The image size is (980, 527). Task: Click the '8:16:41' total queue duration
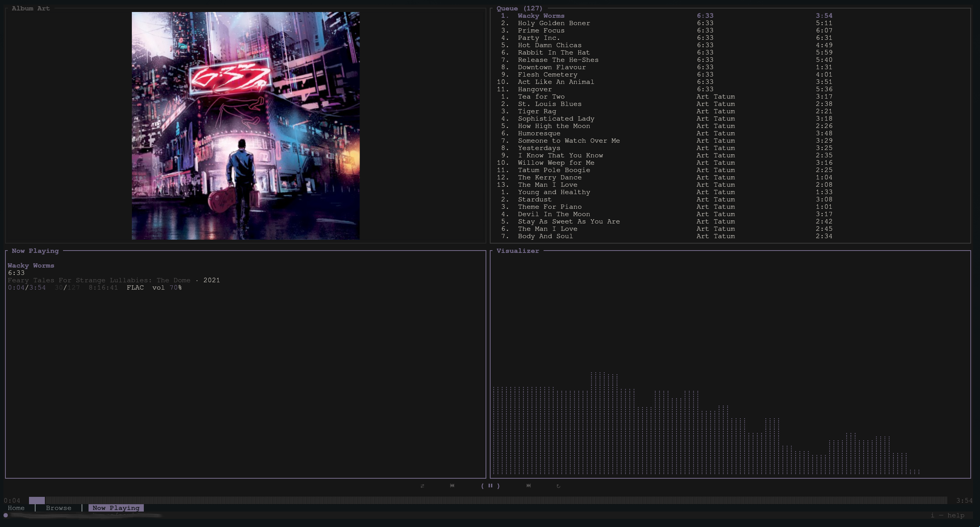pos(103,288)
